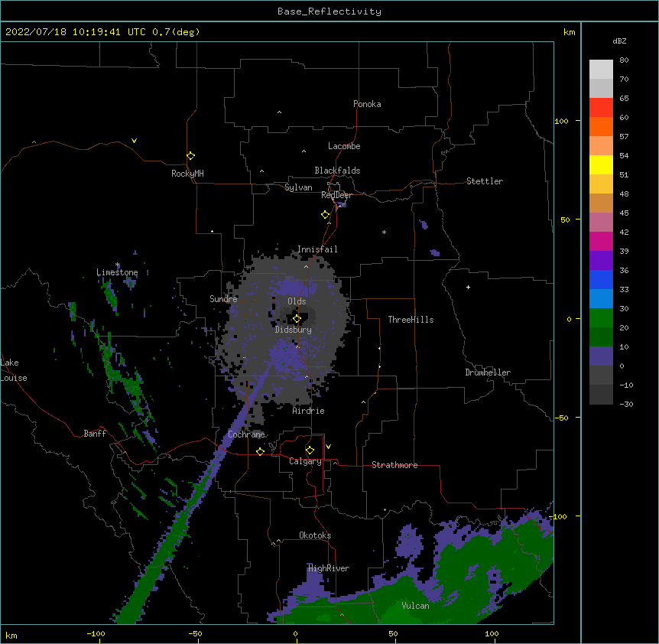Click the Calgary city label

click(x=305, y=461)
